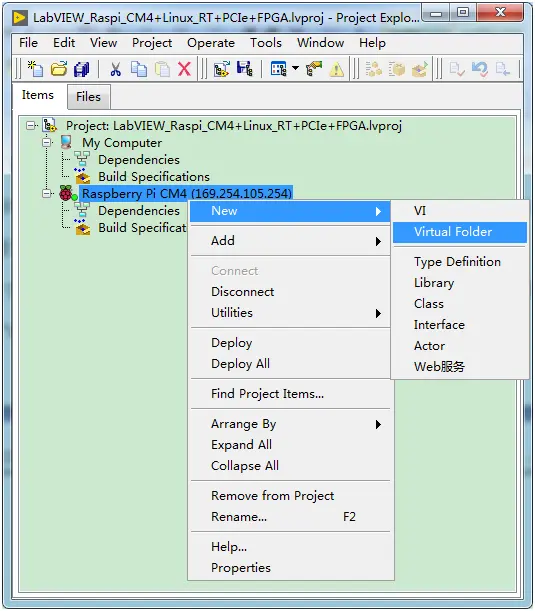This screenshot has height=611, width=535.
Task: Click the Resolve Conflicts toolbar icon
Action: point(314,69)
